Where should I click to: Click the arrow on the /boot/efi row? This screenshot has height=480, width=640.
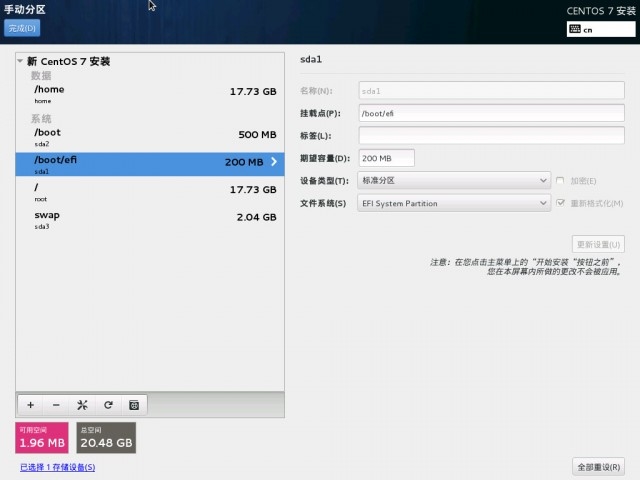(274, 162)
